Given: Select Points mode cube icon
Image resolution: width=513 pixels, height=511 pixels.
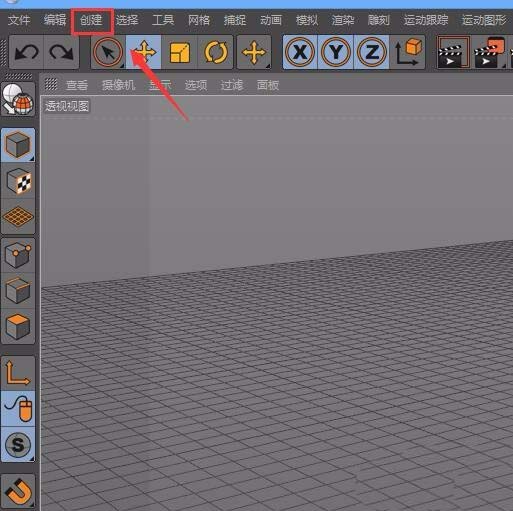Looking at the screenshot, I should point(18,255).
